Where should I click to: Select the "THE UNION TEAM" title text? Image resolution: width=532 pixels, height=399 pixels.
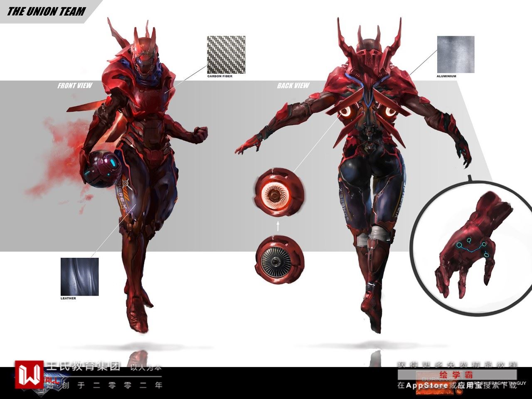click(x=46, y=11)
